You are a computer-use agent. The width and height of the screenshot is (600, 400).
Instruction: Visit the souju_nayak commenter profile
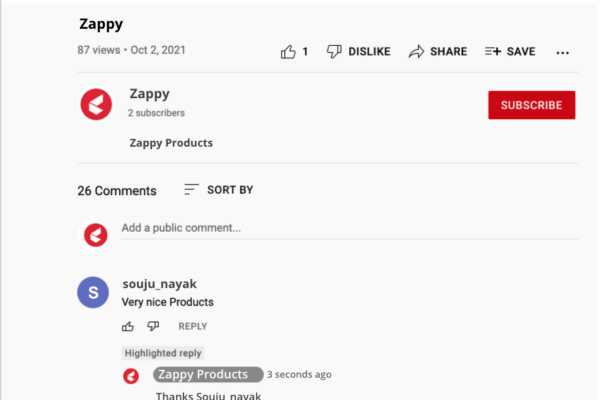pos(159,284)
